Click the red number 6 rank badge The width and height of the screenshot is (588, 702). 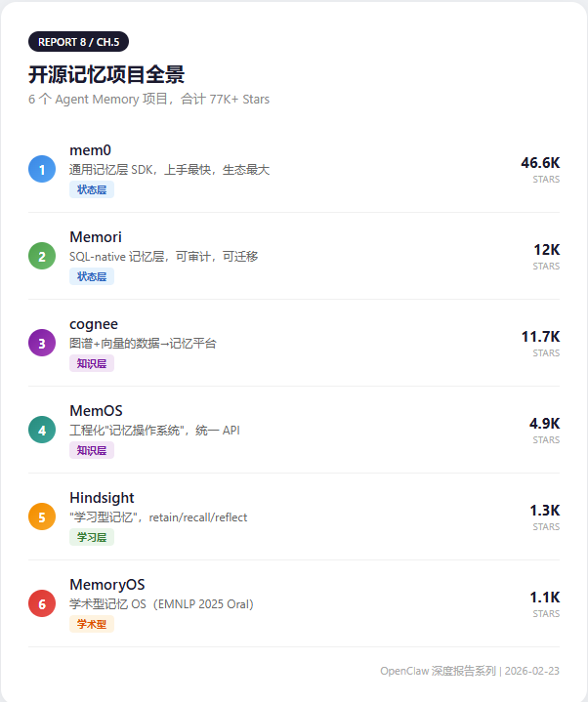[42, 603]
